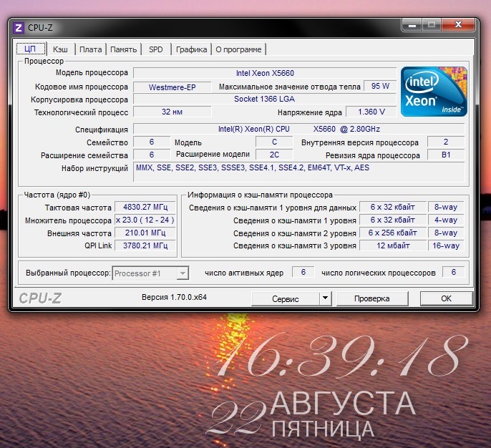The height and width of the screenshot is (448, 491).
Task: Open the Плата tab
Action: (x=90, y=49)
